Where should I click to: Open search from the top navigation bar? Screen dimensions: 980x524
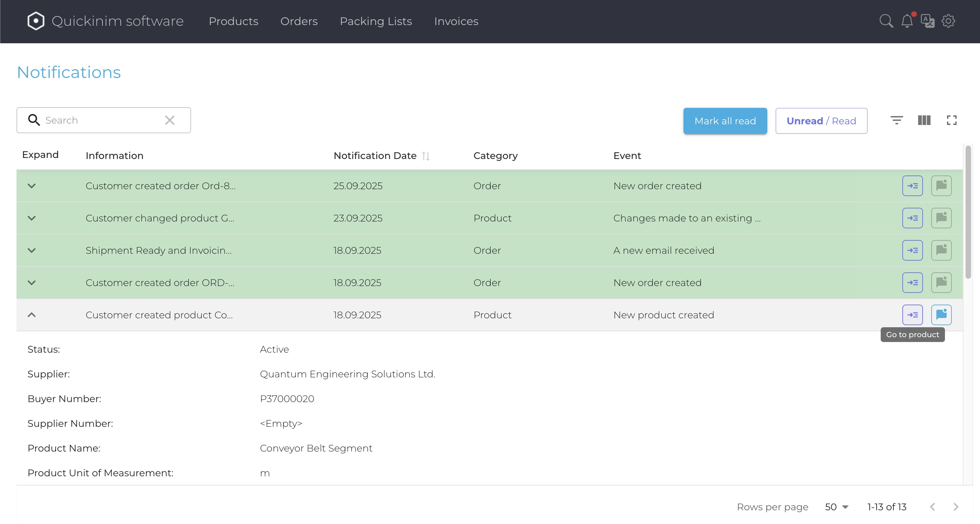(x=887, y=21)
